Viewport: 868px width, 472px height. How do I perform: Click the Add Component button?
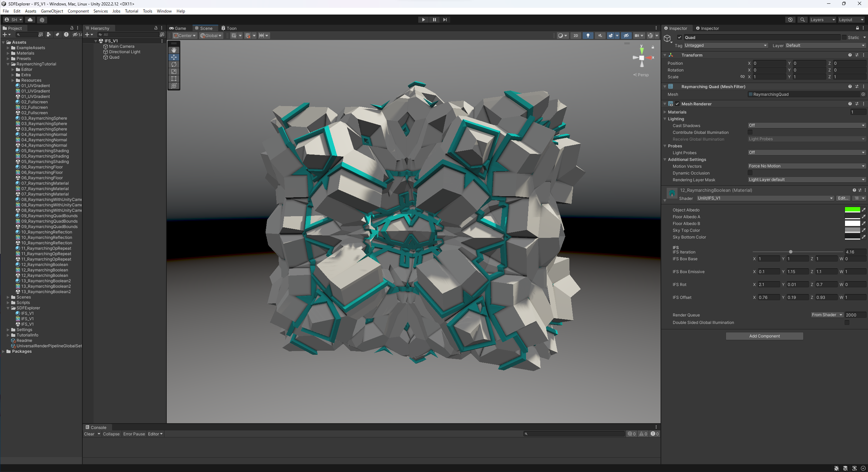click(764, 336)
